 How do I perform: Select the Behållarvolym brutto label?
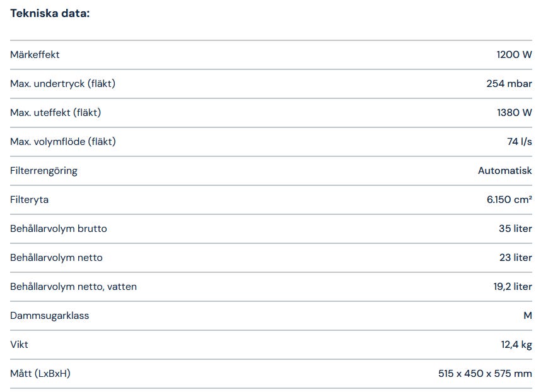coord(59,229)
